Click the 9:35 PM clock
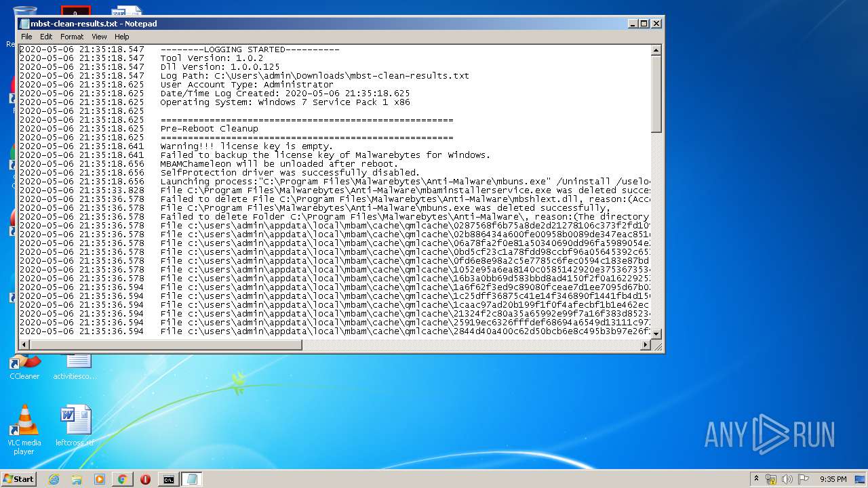This screenshot has height=488, width=868. coord(833,479)
